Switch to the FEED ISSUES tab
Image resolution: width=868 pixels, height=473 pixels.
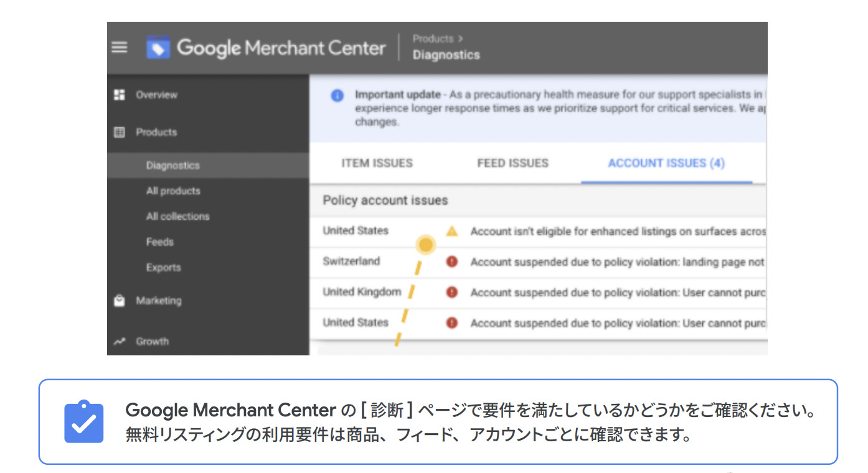click(512, 163)
